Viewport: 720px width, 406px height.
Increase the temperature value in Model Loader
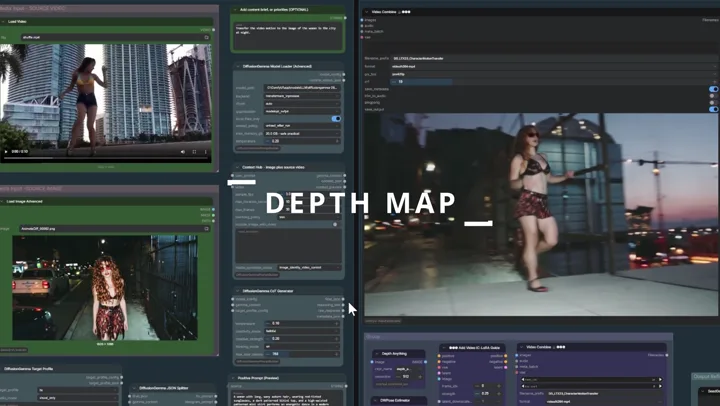(337, 141)
